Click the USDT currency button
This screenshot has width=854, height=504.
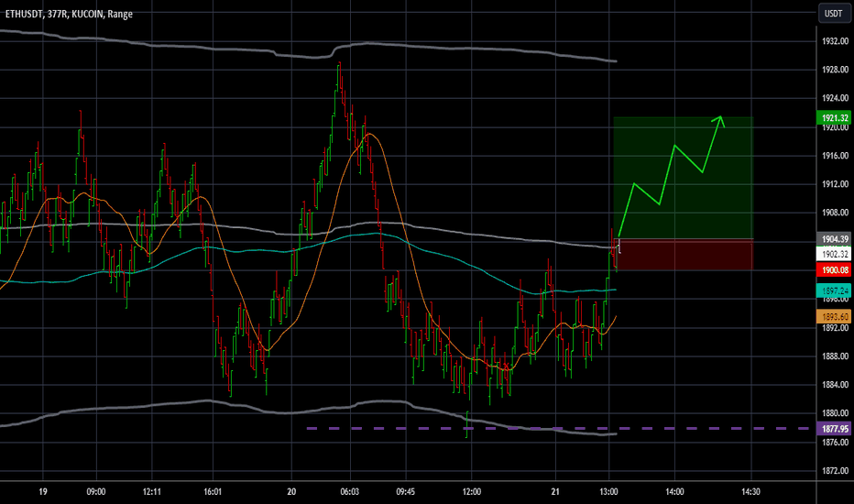coord(834,14)
